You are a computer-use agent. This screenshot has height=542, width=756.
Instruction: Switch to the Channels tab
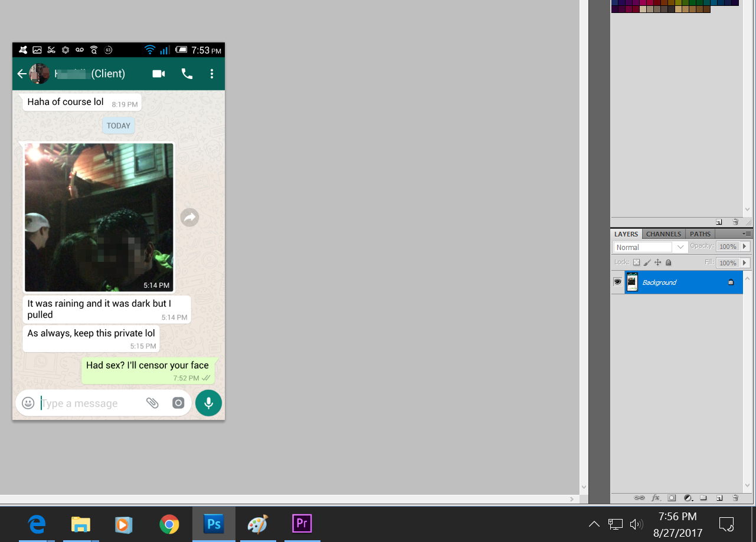tap(664, 234)
